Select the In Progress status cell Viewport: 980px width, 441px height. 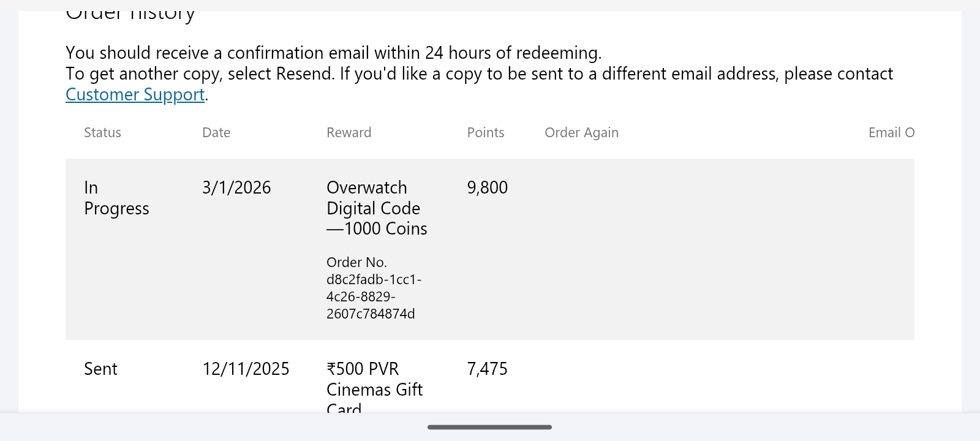click(116, 198)
